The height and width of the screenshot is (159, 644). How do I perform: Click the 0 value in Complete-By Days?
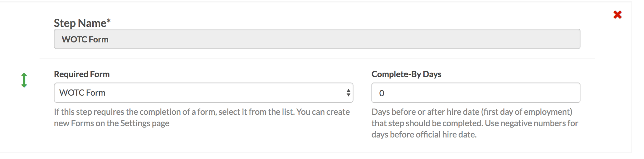tap(382, 93)
